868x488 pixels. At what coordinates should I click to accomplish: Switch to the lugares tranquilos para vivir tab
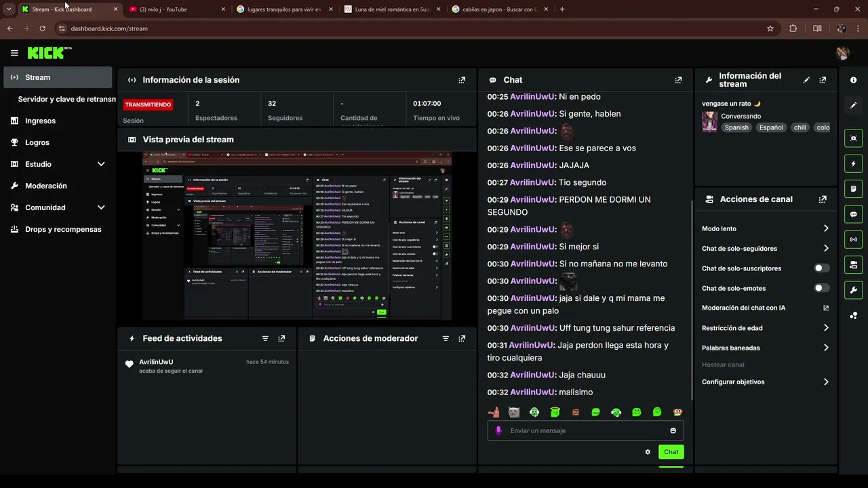(285, 9)
